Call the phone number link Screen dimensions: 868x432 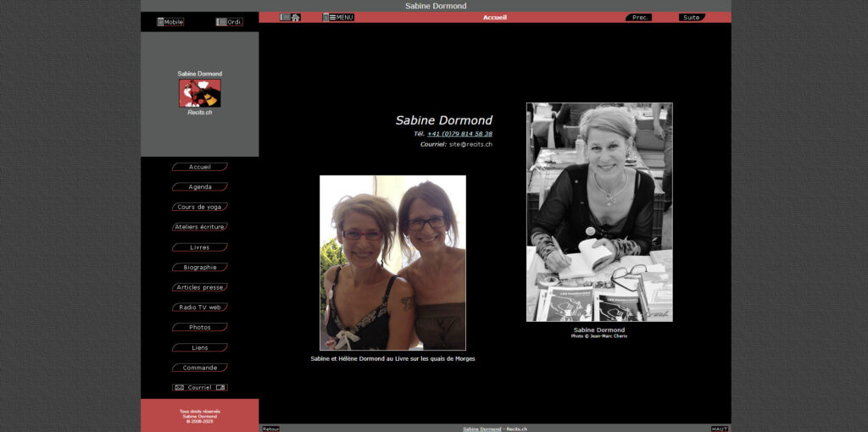pos(459,134)
